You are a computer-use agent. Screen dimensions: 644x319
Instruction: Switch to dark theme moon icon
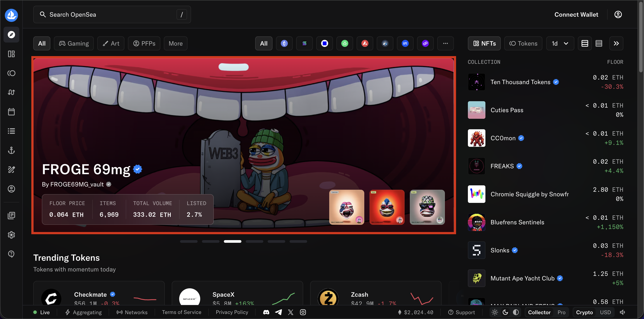(x=505, y=312)
